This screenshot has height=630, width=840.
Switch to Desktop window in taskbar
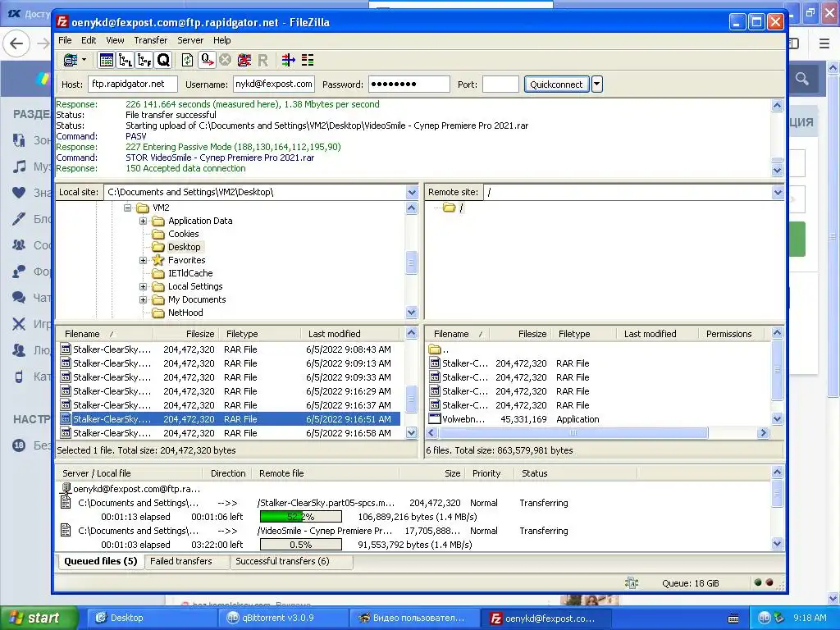pyautogui.click(x=151, y=619)
